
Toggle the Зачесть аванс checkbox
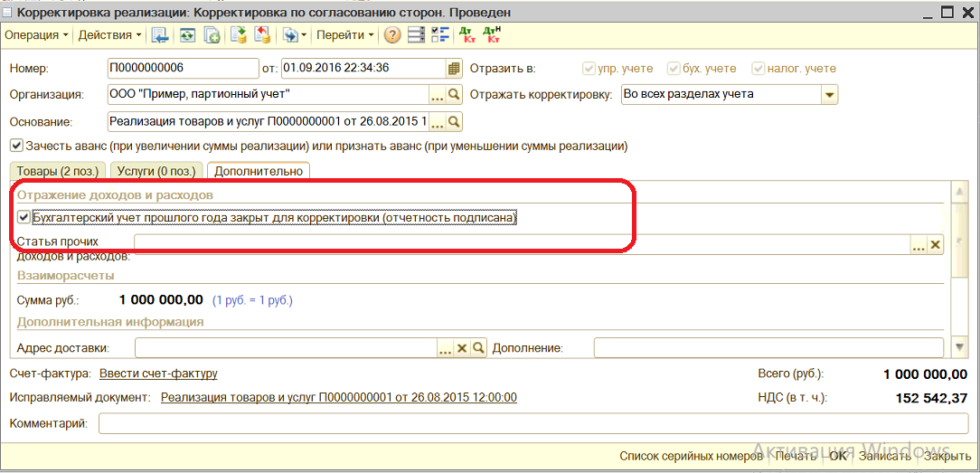17,147
